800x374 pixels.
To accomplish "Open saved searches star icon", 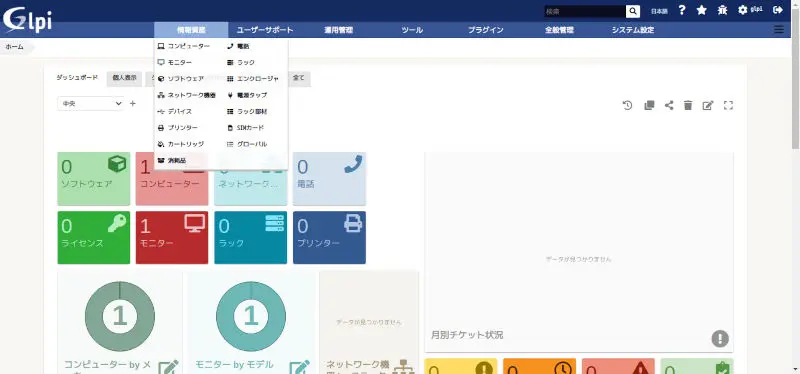I will tap(702, 10).
